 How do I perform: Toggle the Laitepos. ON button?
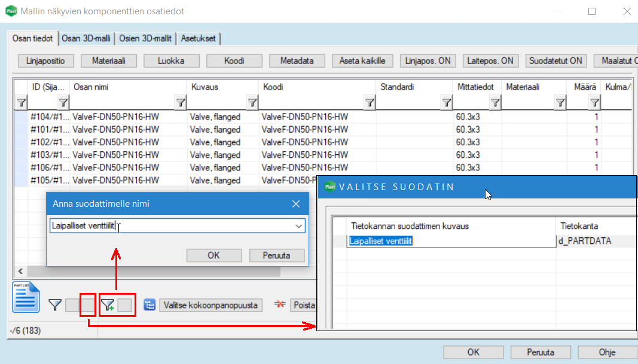click(x=491, y=61)
